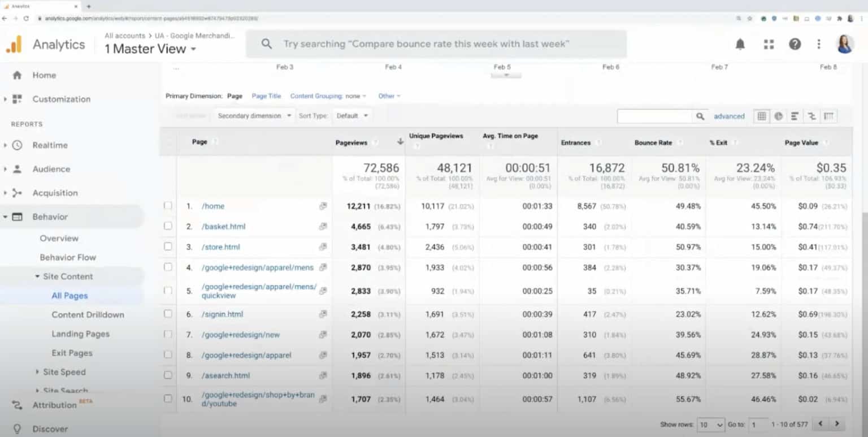Open notifications bell in the top bar
The width and height of the screenshot is (868, 437).
click(x=741, y=44)
